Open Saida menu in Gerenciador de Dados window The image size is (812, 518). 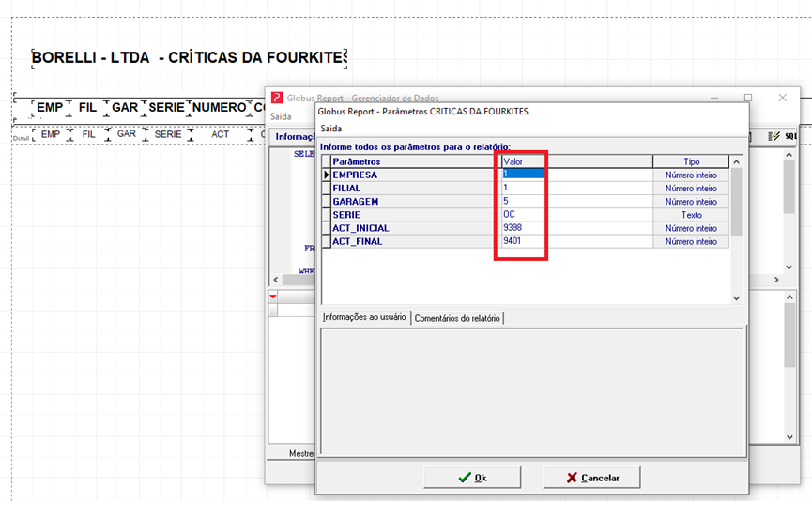281,116
